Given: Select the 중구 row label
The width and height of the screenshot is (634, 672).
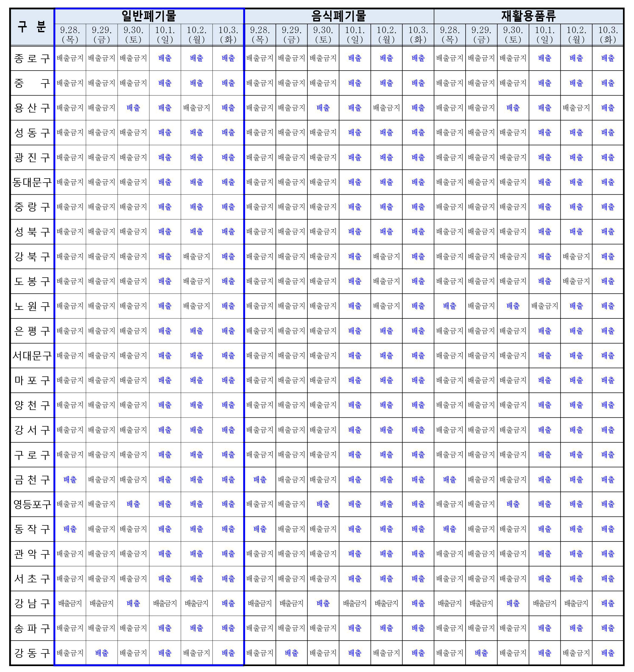Looking at the screenshot, I should [32, 83].
